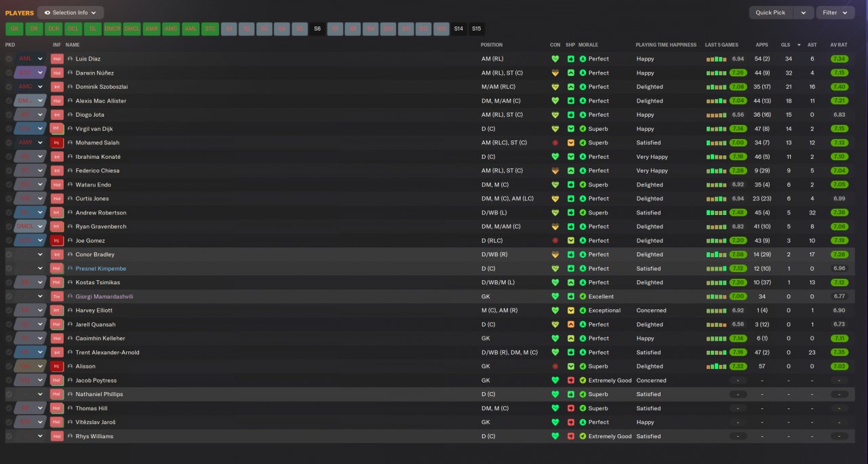Click Darwin Núñez match sharpness icon
The width and height of the screenshot is (868, 464).
click(x=571, y=73)
